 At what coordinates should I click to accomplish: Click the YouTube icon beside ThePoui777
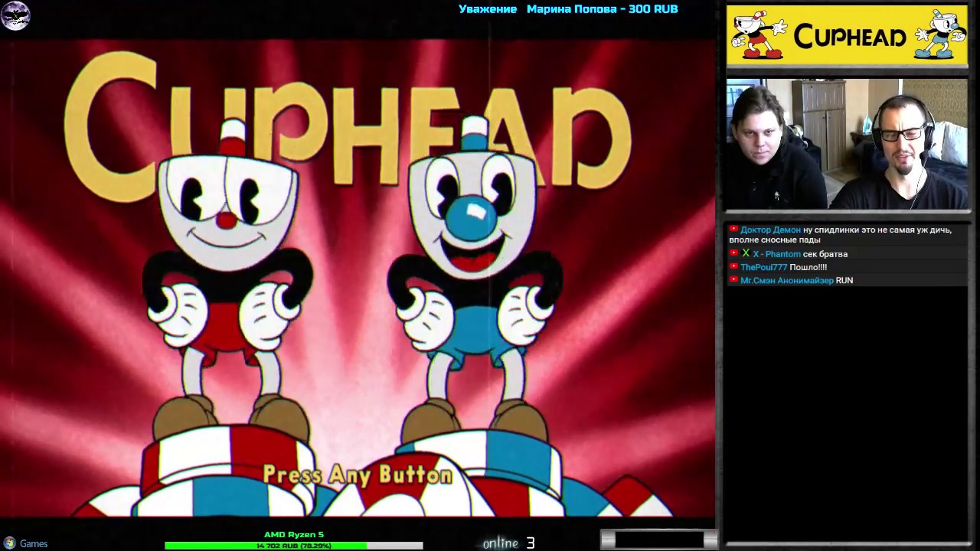tap(733, 267)
